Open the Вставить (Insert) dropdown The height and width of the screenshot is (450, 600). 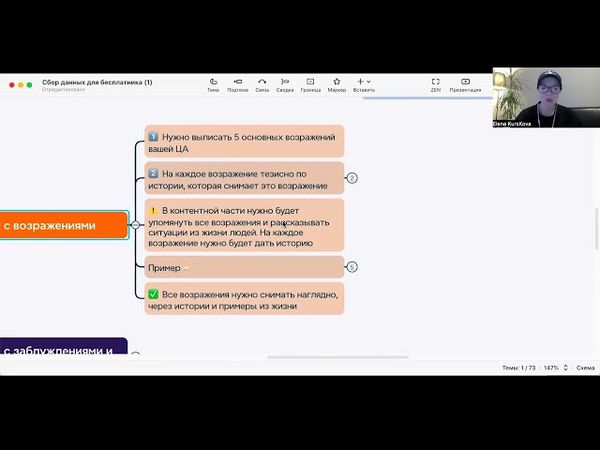coord(363,84)
